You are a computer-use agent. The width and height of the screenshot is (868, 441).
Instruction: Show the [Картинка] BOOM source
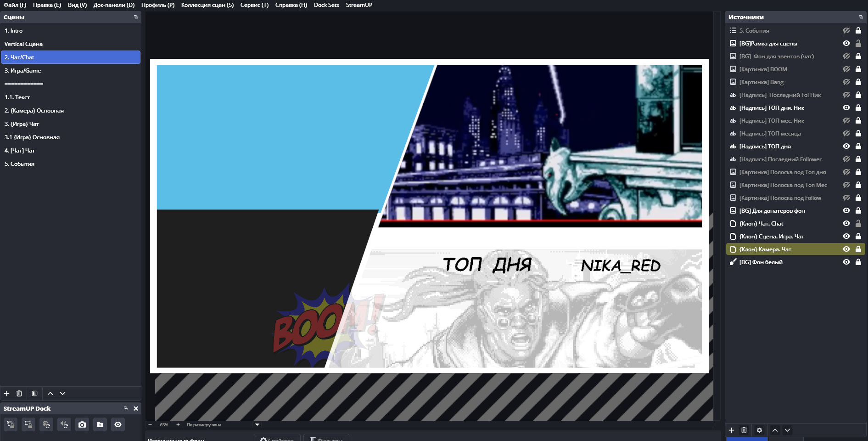tap(846, 69)
